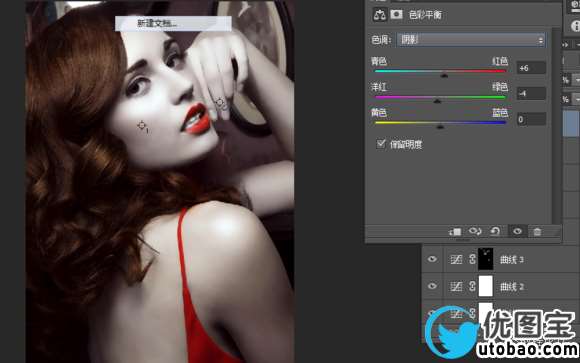Click the view previous state icon
The height and width of the screenshot is (363, 580).
pos(475,232)
